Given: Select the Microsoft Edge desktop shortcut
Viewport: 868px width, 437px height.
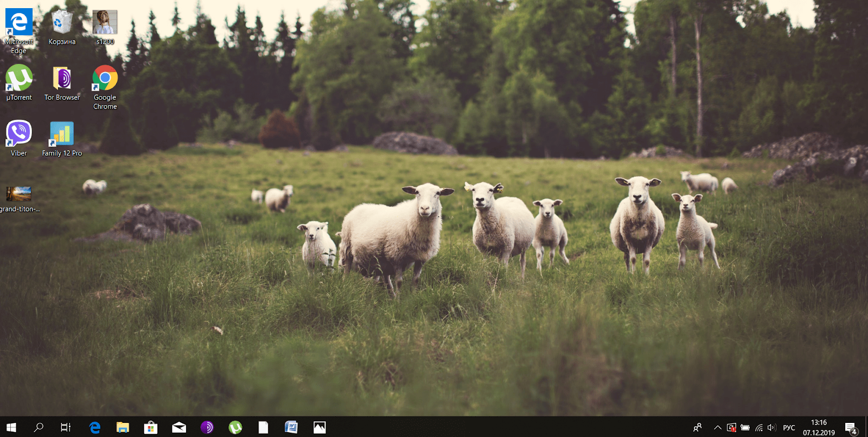Looking at the screenshot, I should (x=19, y=31).
